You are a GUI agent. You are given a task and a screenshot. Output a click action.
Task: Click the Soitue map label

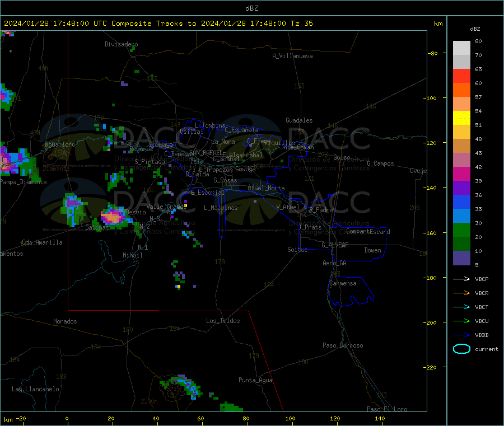(297, 249)
